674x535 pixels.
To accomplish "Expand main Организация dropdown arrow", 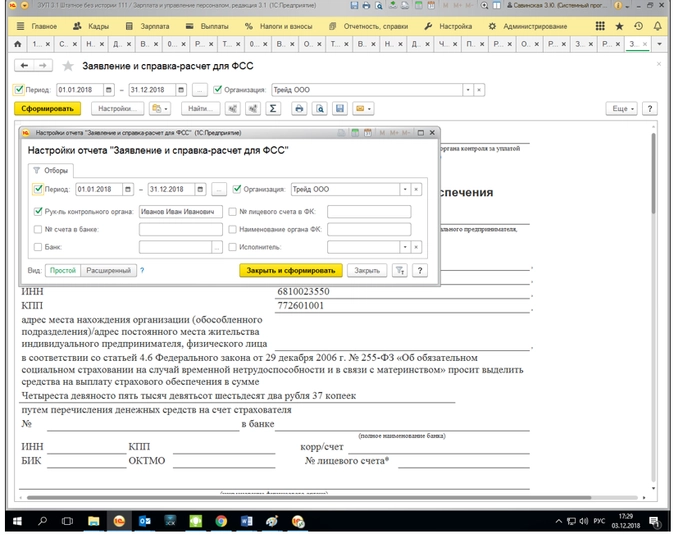I will pos(468,90).
